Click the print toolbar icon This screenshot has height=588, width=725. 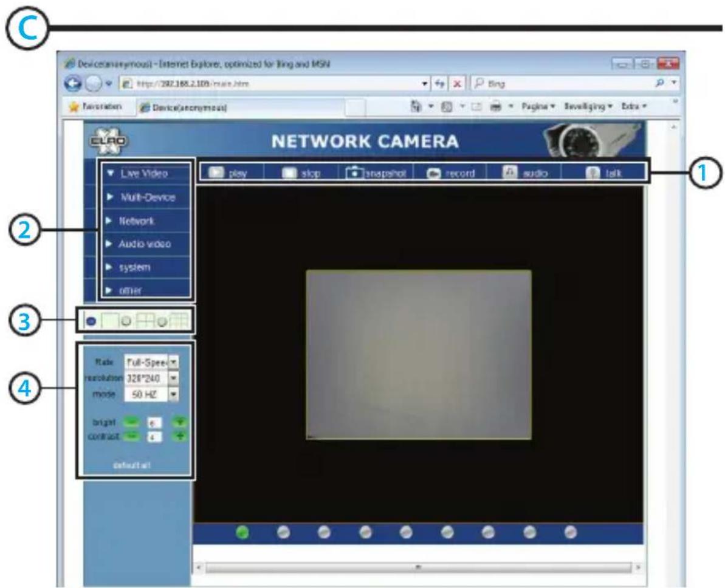point(496,107)
